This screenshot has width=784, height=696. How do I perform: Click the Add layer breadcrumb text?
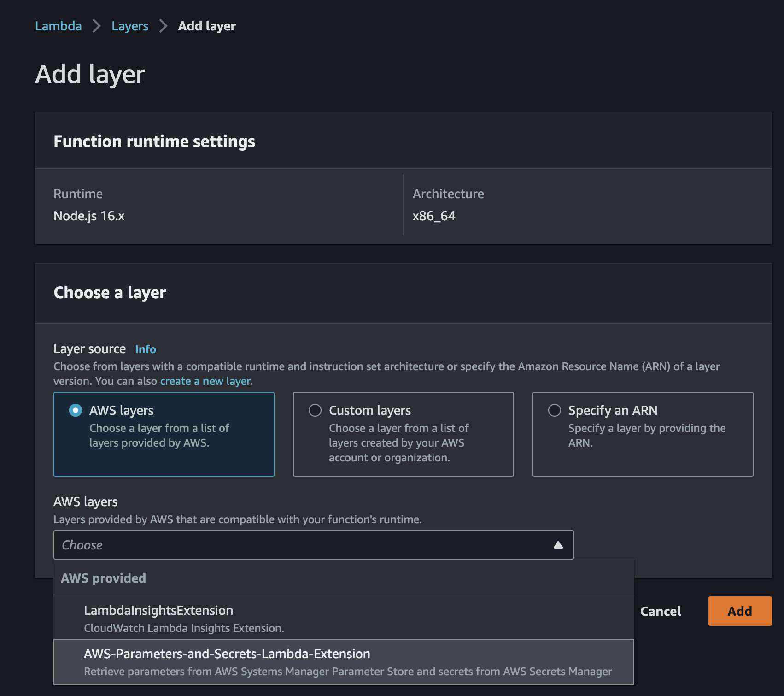pyautogui.click(x=207, y=26)
